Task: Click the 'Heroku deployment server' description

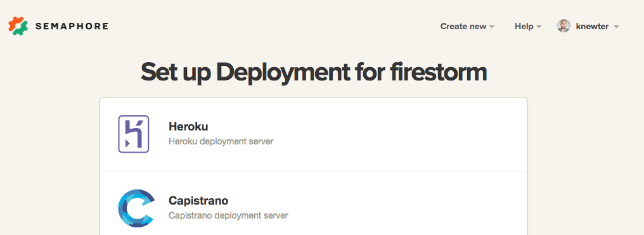Action: click(221, 141)
